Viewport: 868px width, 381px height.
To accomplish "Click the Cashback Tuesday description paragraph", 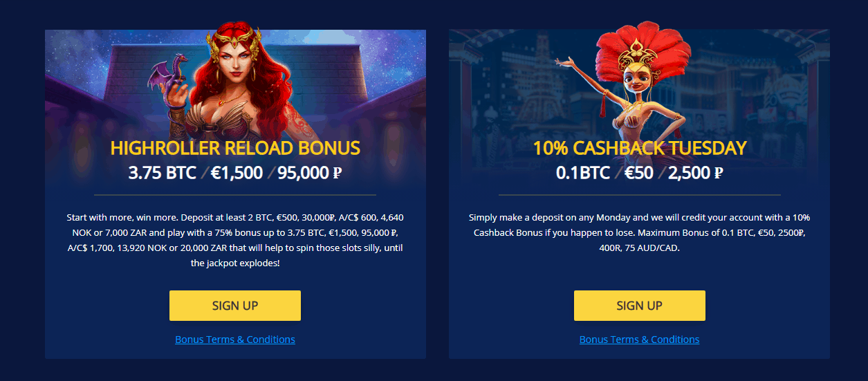I will pyautogui.click(x=639, y=232).
